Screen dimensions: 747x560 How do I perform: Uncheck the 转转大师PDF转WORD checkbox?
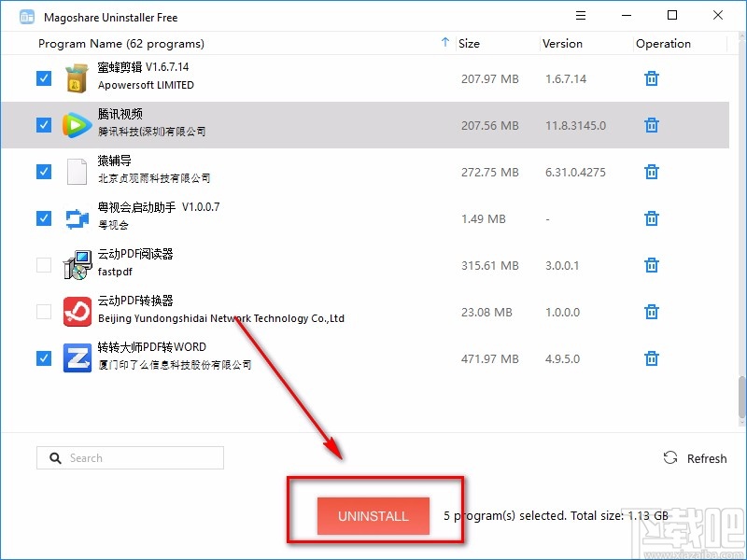coord(44,358)
